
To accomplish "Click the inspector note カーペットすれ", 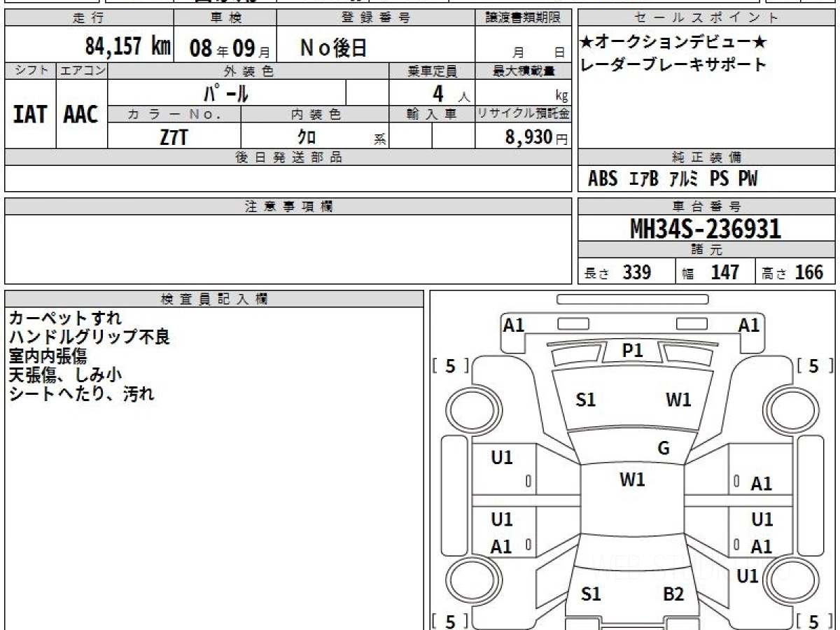I will point(65,318).
